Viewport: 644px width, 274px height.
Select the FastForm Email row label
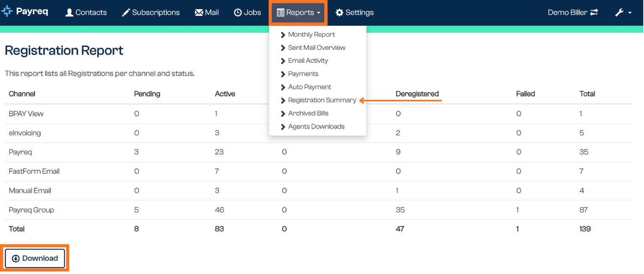click(x=34, y=171)
